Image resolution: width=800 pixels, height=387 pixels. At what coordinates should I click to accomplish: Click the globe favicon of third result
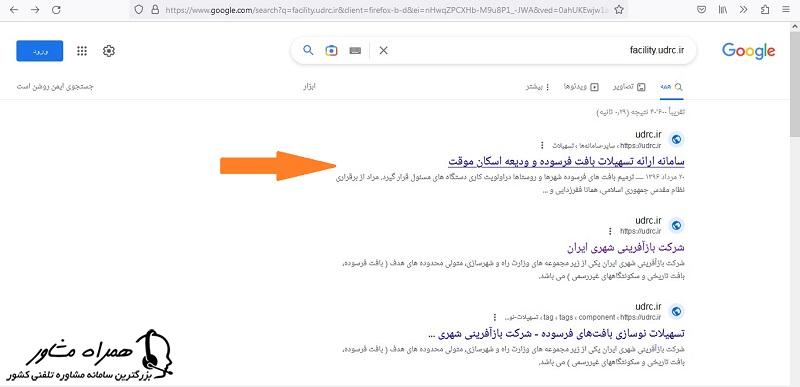(677, 311)
